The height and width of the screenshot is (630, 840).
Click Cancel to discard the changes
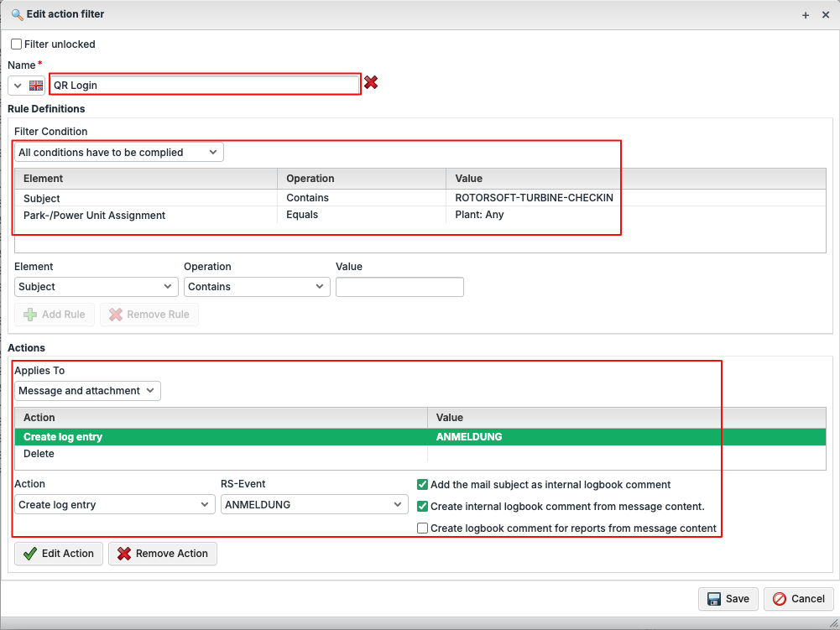coord(798,599)
